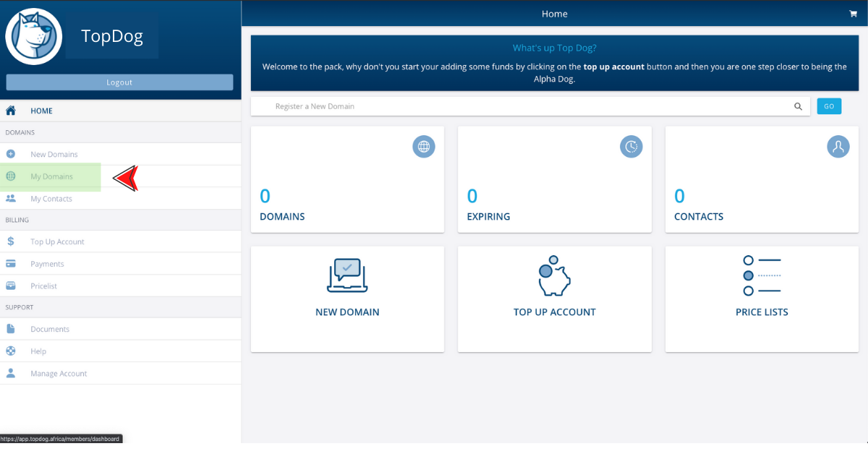The width and height of the screenshot is (868, 454).
Task: Select Top Up Account menu entry
Action: pyautogui.click(x=120, y=241)
